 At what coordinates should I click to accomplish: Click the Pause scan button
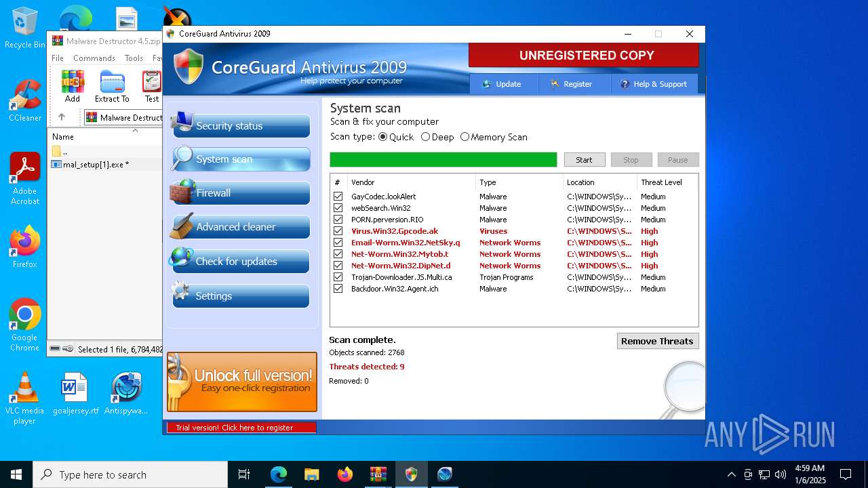click(x=677, y=160)
